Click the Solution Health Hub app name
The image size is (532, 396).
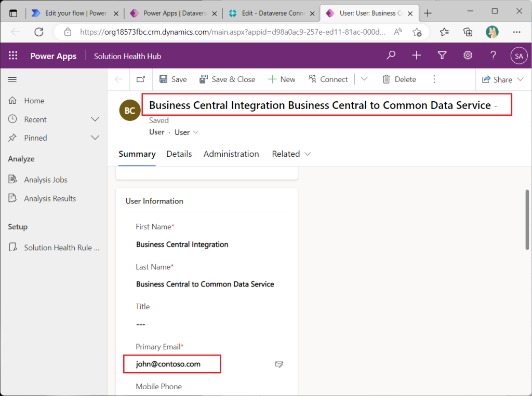(x=128, y=56)
